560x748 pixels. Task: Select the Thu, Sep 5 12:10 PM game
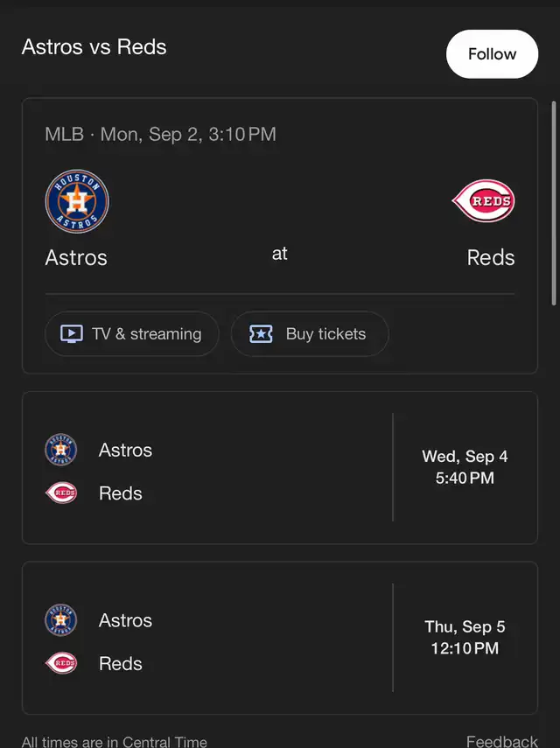(x=280, y=638)
